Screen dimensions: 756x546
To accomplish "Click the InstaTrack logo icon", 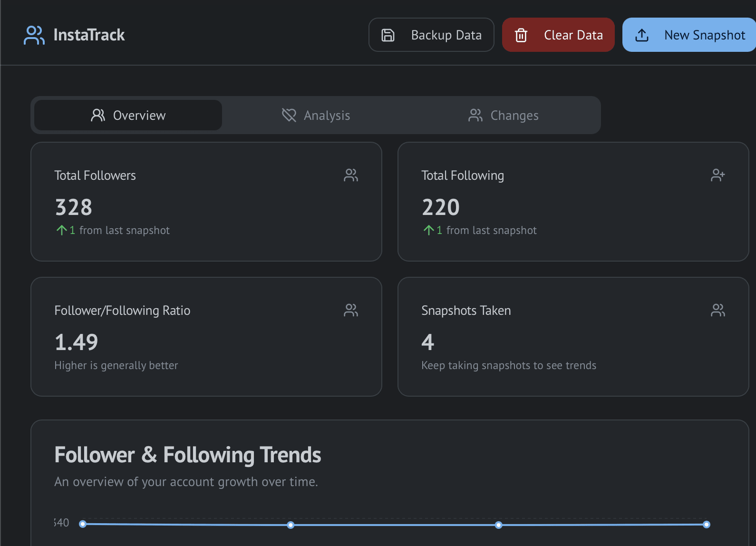I will 34,35.
